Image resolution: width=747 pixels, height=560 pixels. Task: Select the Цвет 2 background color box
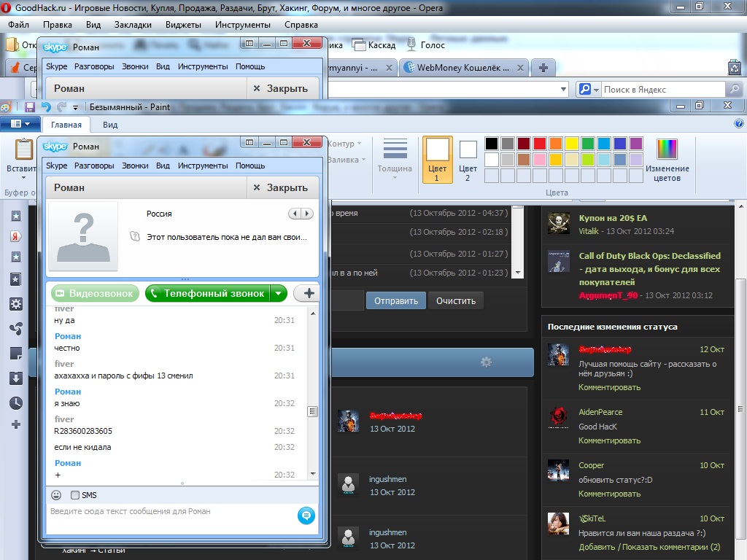(x=468, y=161)
